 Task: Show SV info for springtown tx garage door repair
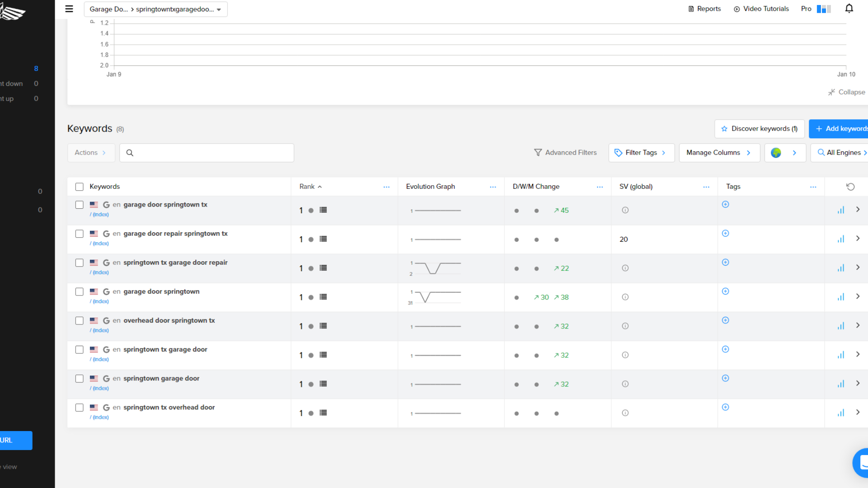625,268
